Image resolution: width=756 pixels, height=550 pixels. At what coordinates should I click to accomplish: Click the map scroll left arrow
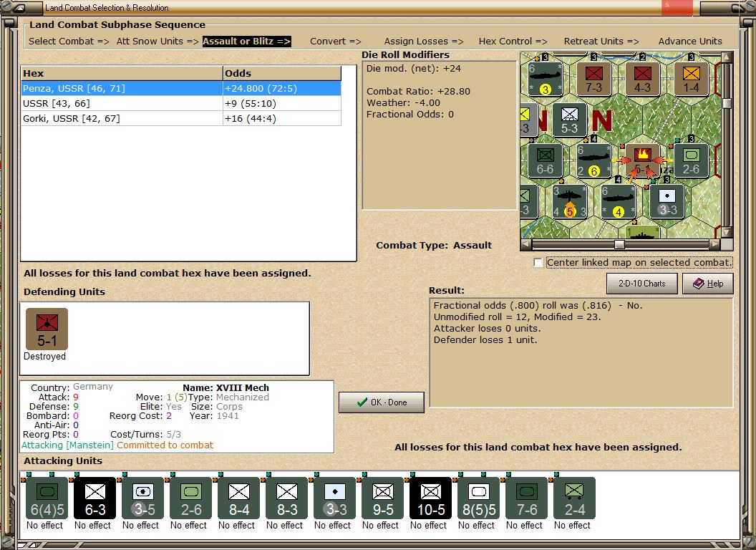point(525,244)
